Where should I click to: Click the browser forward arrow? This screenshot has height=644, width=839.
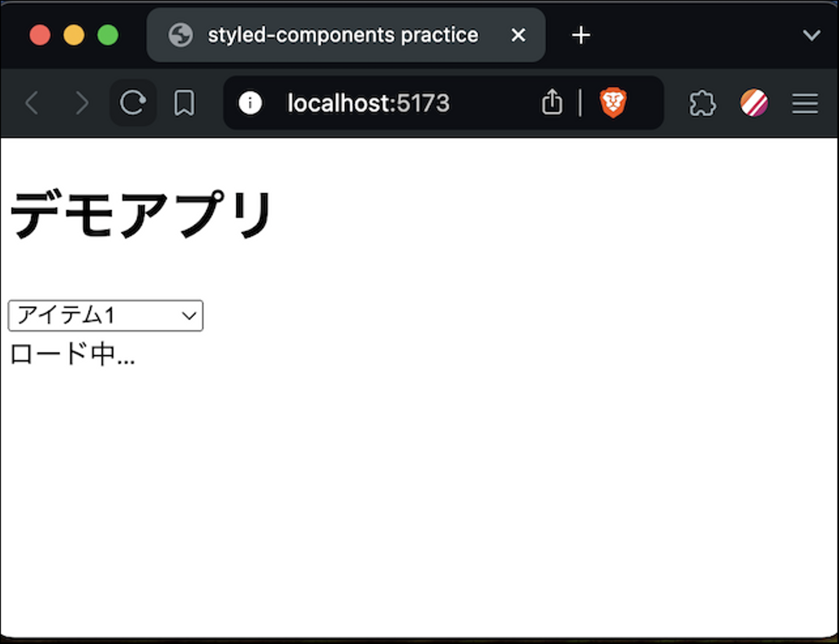[82, 104]
